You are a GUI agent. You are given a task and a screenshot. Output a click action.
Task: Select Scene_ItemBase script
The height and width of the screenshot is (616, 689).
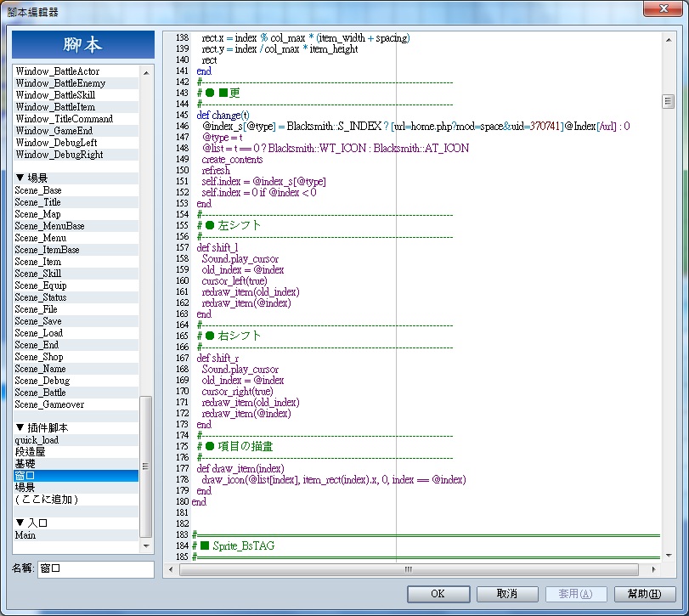(76, 250)
